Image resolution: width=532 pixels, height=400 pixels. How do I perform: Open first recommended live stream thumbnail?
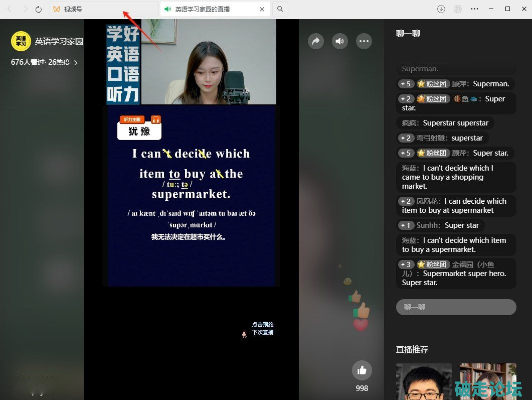(x=424, y=381)
